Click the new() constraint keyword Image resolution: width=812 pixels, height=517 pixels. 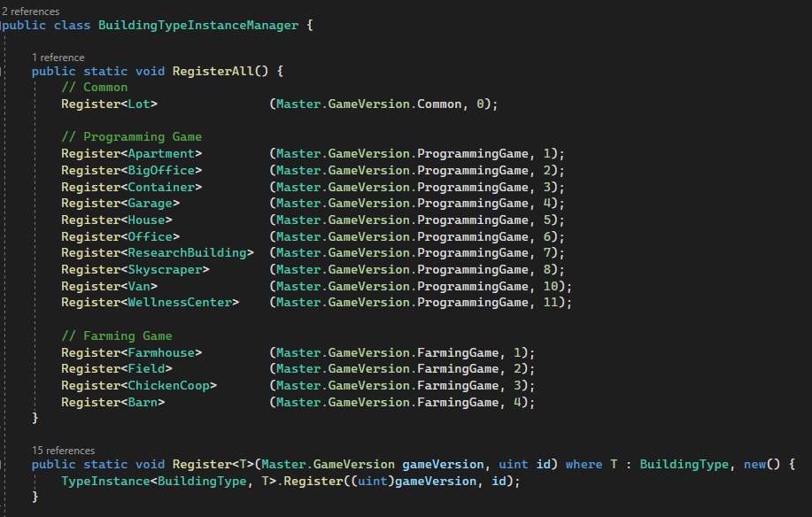coord(754,464)
